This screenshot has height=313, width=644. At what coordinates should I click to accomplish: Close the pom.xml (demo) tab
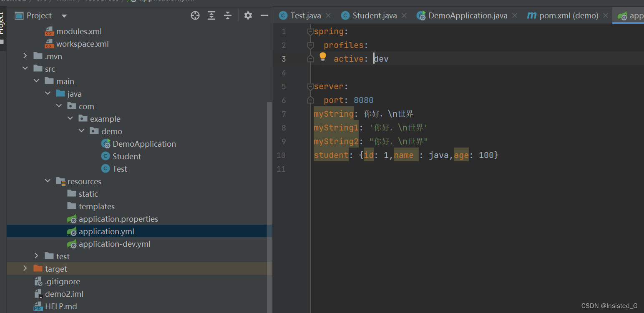[x=606, y=16]
